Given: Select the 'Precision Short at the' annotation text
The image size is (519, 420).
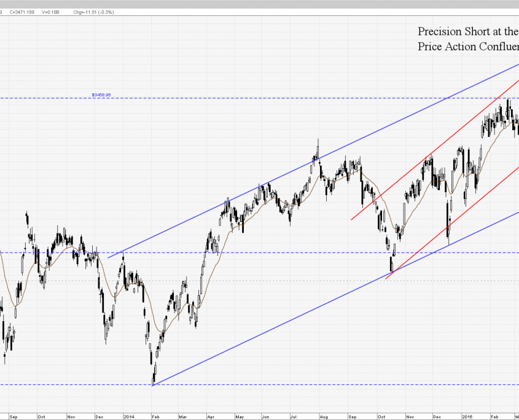Looking at the screenshot, I should point(467,31).
